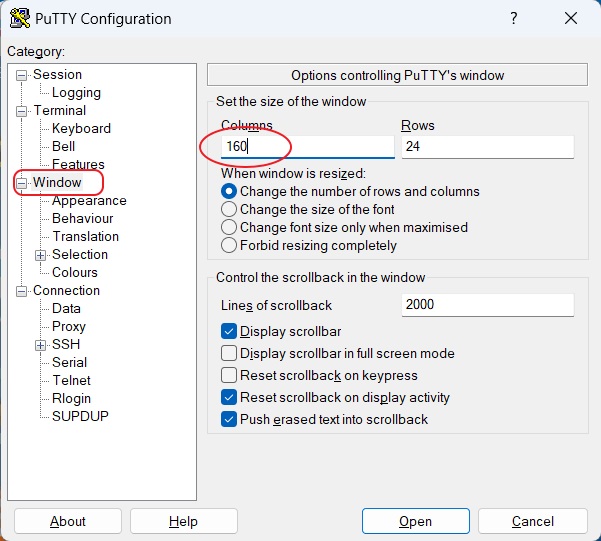The width and height of the screenshot is (601, 541).
Task: Select the Session category
Action: [x=57, y=74]
